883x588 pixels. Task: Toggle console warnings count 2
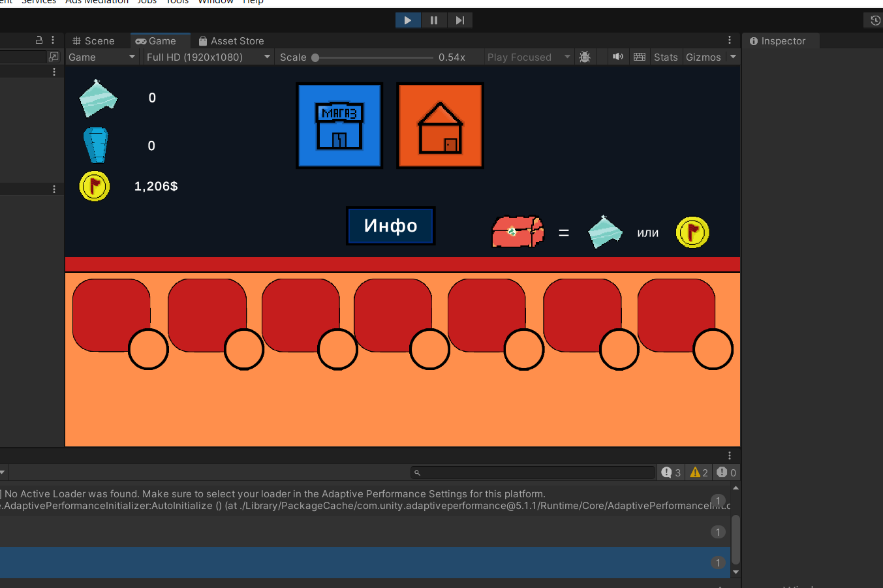699,472
